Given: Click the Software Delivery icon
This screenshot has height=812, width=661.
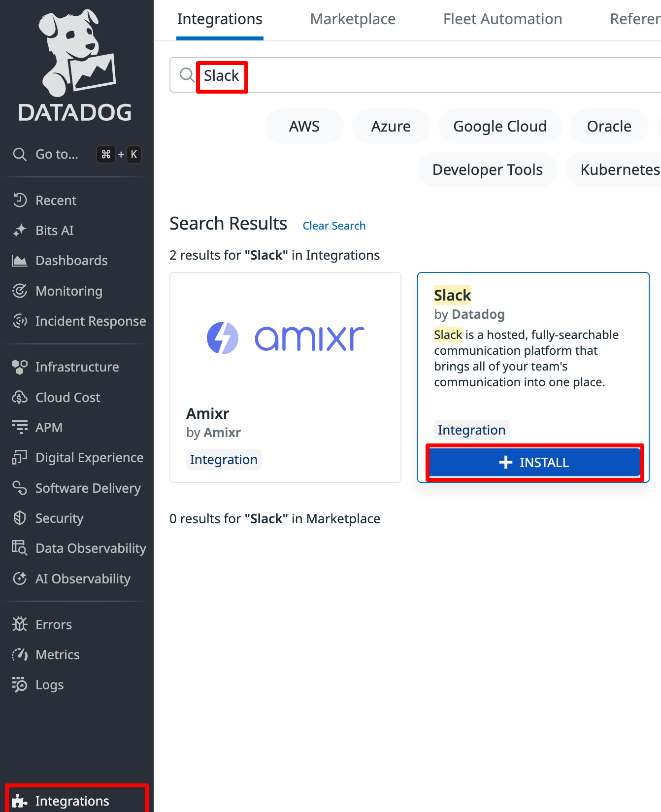Looking at the screenshot, I should (x=20, y=488).
